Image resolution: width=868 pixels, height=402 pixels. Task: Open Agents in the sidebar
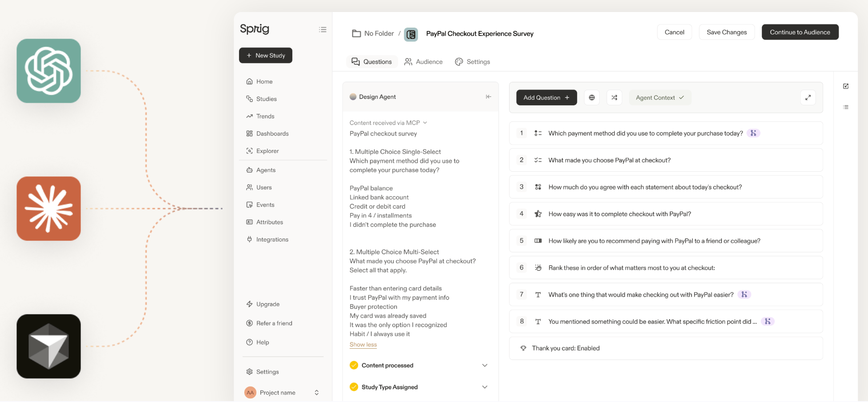click(261, 170)
